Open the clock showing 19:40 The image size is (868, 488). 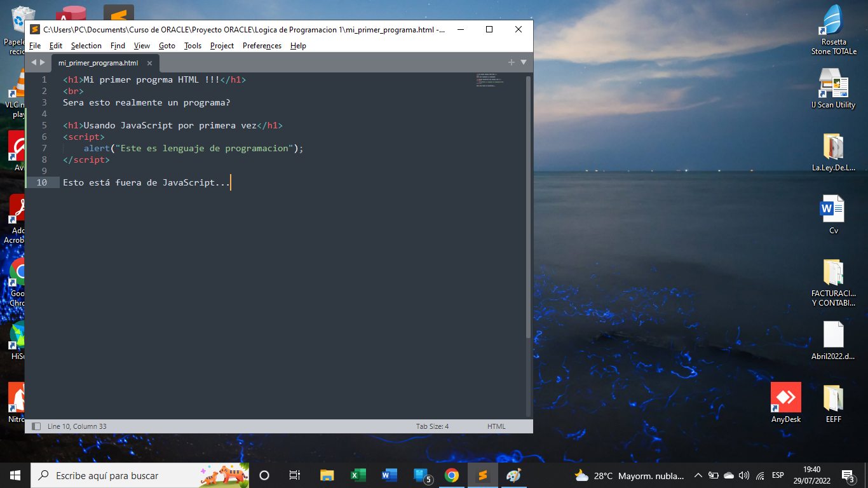click(x=811, y=475)
